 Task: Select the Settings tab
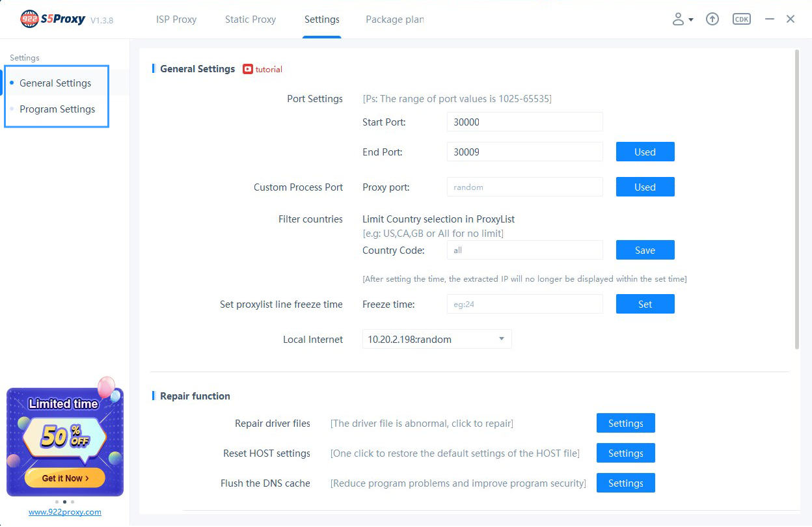[x=322, y=20]
